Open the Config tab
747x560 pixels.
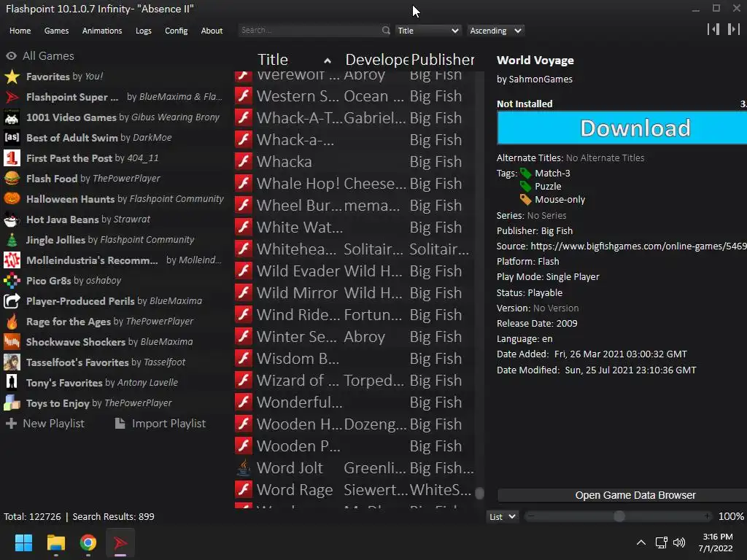[177, 31]
